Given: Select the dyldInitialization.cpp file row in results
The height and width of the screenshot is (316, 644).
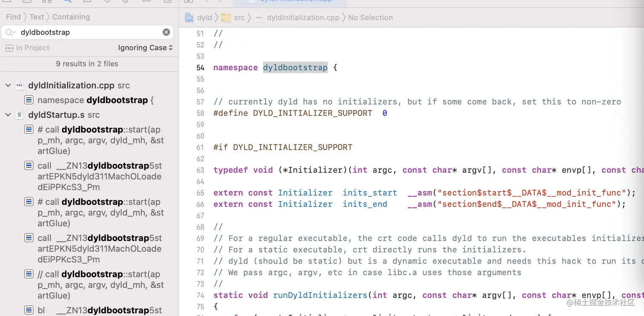Looking at the screenshot, I should coord(79,85).
